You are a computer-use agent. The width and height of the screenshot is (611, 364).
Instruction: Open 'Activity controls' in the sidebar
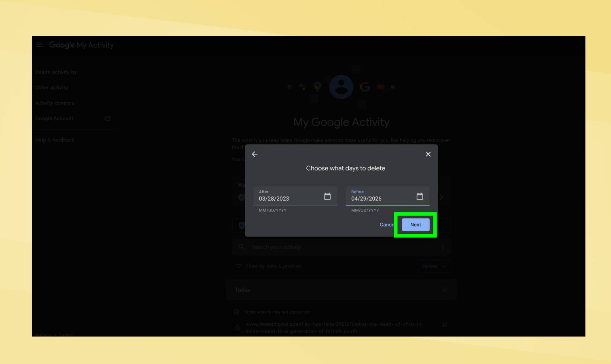coord(55,103)
